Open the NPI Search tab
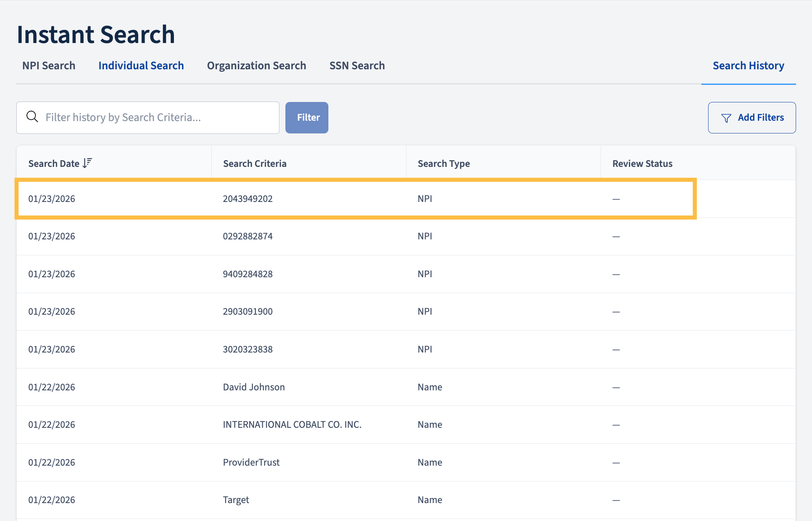The height and width of the screenshot is (521, 812). click(x=49, y=66)
